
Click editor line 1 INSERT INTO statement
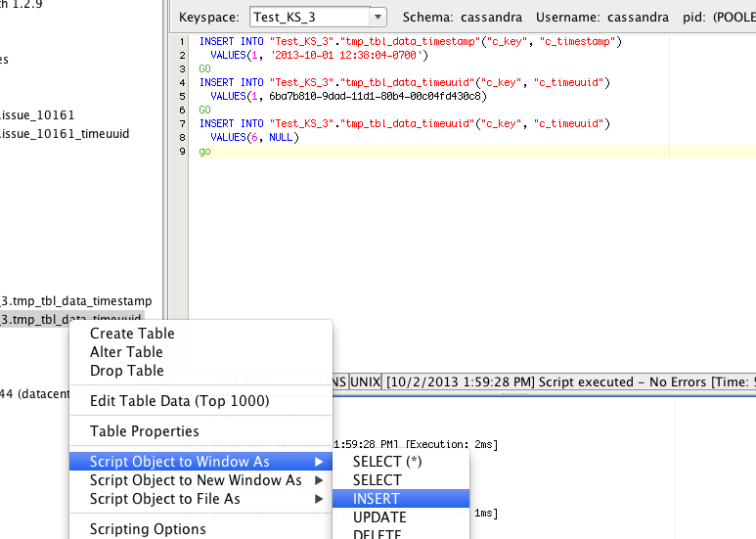coord(411,41)
